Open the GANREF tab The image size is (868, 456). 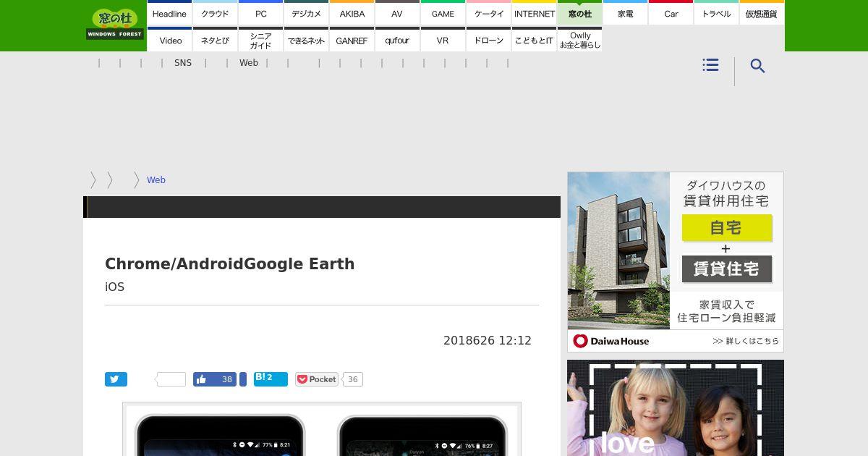coord(352,40)
